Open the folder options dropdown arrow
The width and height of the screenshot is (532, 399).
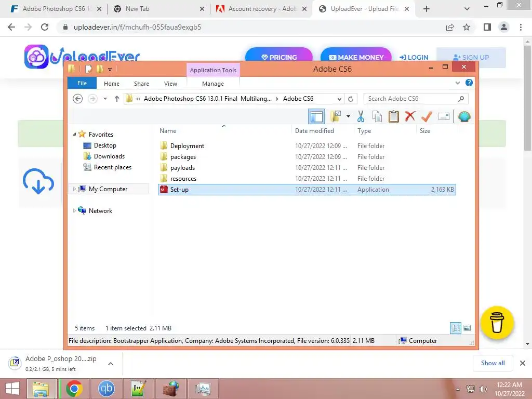(348, 117)
